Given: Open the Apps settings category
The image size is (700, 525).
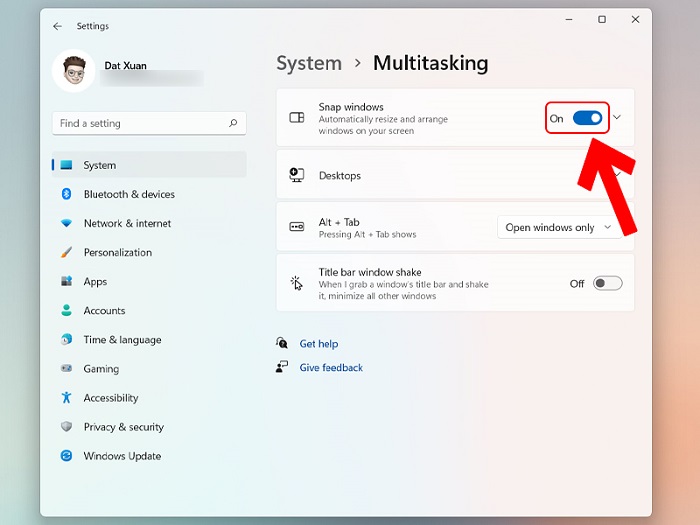Looking at the screenshot, I should (95, 282).
